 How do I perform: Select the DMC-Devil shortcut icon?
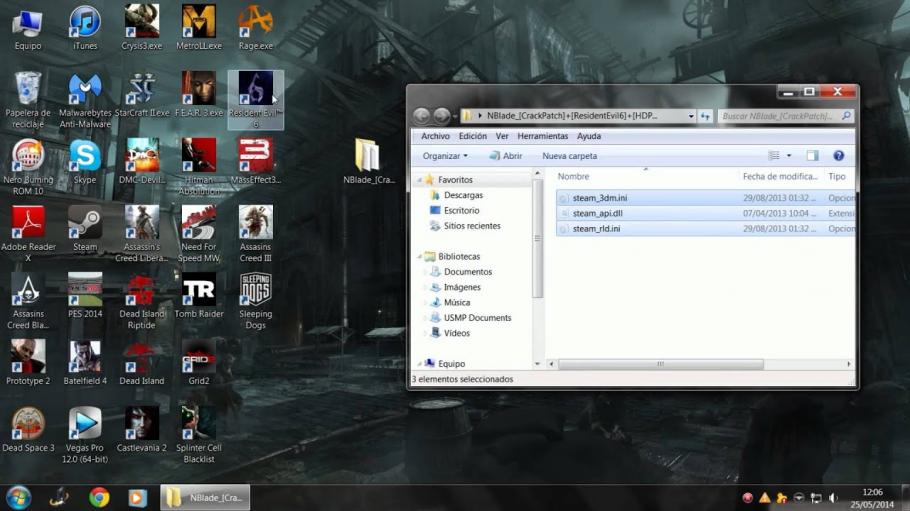[142, 161]
